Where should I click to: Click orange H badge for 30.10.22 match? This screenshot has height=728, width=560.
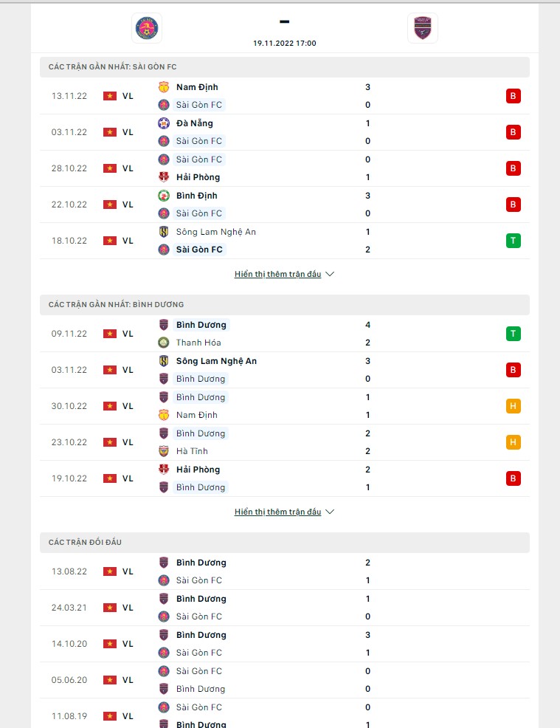(x=514, y=406)
